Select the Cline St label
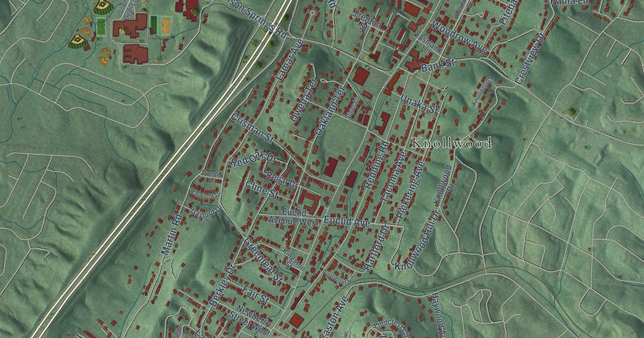 pos(261,188)
